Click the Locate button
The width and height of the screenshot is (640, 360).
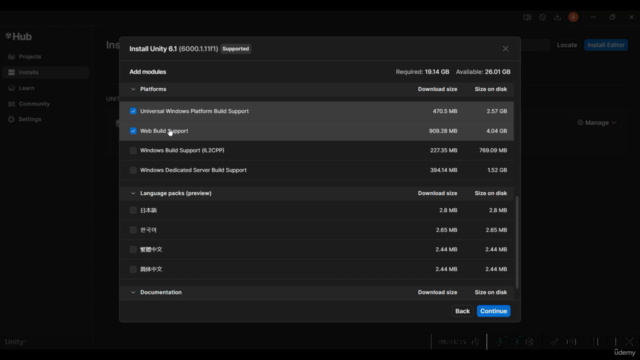(x=567, y=45)
